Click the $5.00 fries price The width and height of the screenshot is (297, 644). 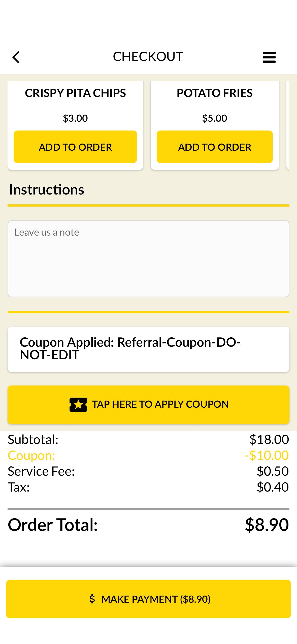pyautogui.click(x=214, y=118)
